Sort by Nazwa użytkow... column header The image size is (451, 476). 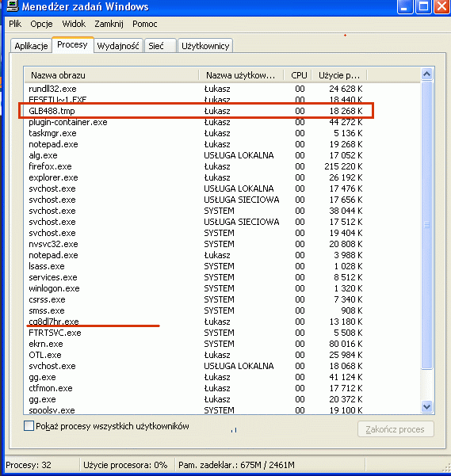tap(241, 75)
